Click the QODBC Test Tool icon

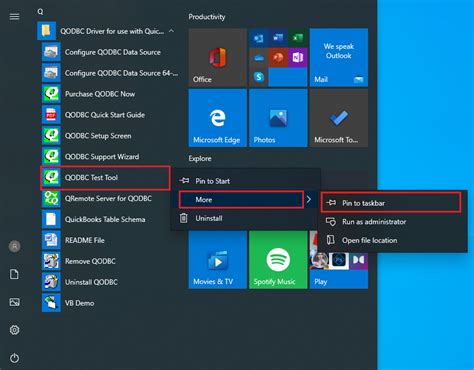click(x=51, y=177)
